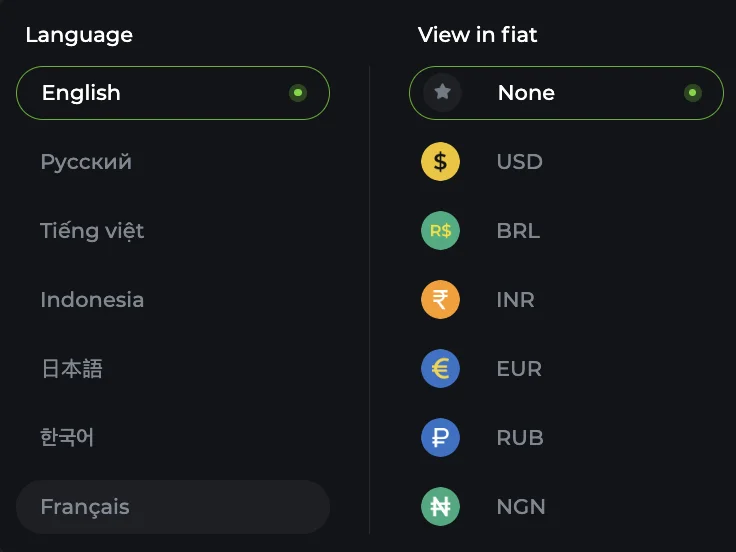This screenshot has width=736, height=552.
Task: Select the None fiat option
Action: pos(566,93)
